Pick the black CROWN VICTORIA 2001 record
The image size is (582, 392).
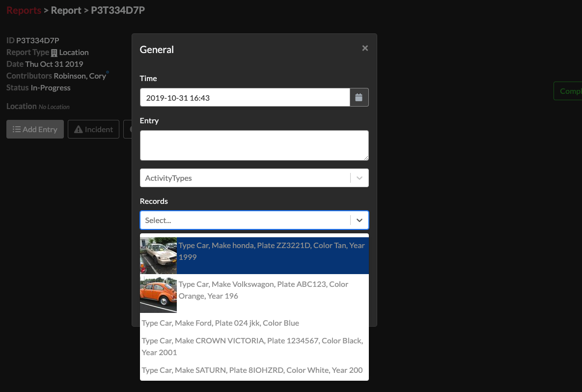click(252, 346)
